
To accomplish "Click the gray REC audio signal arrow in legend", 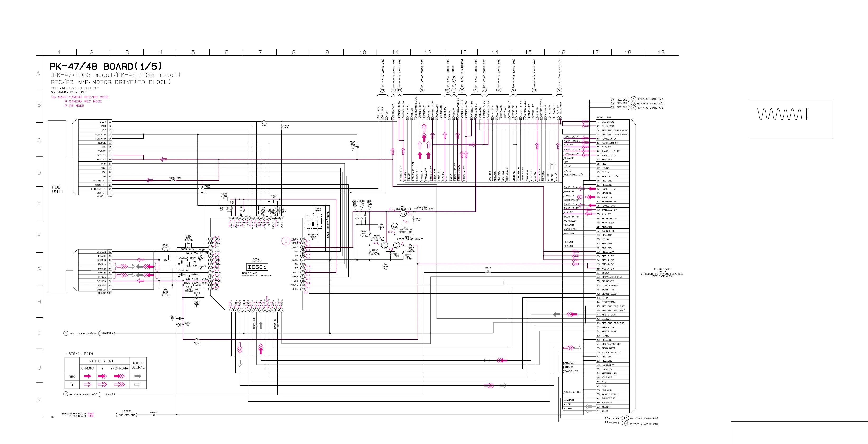I will 138,376.
